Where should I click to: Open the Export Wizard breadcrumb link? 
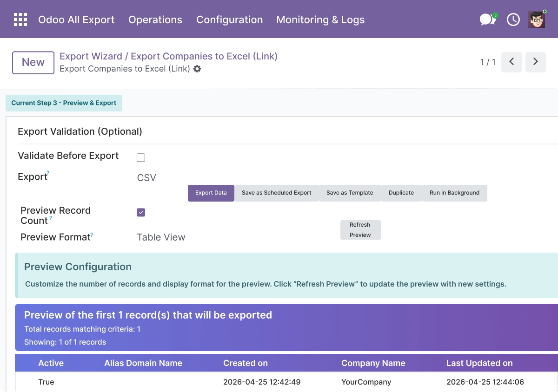pos(91,56)
